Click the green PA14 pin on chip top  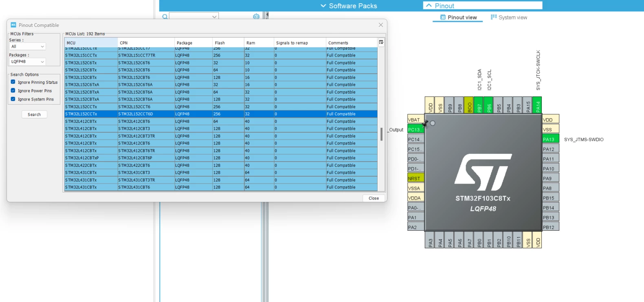point(538,105)
